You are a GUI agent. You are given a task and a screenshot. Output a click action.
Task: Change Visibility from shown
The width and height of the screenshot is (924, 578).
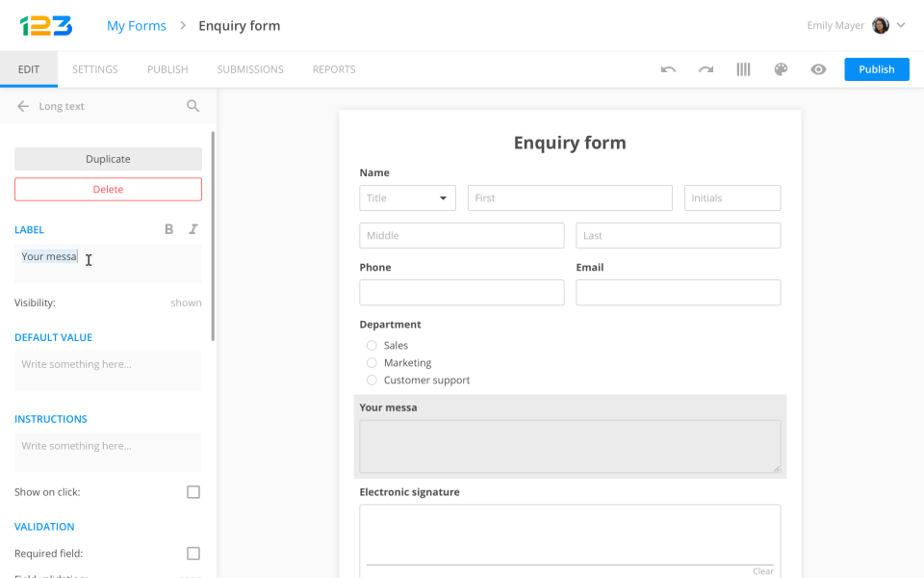point(186,302)
